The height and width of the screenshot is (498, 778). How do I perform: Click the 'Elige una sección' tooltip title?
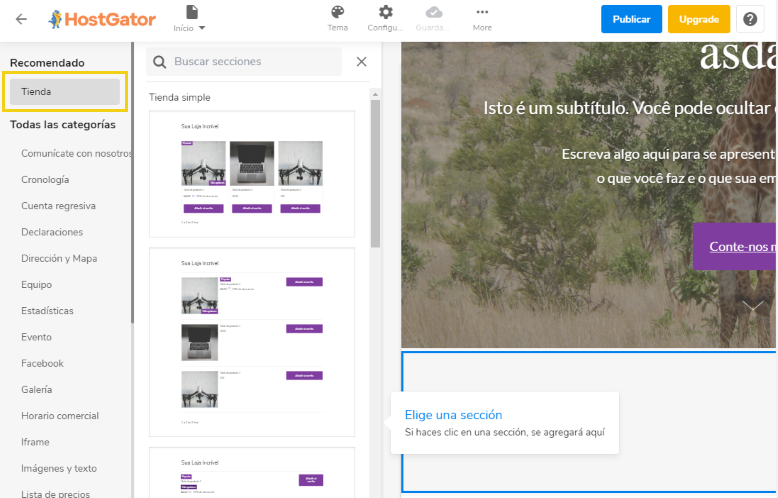pos(454,415)
